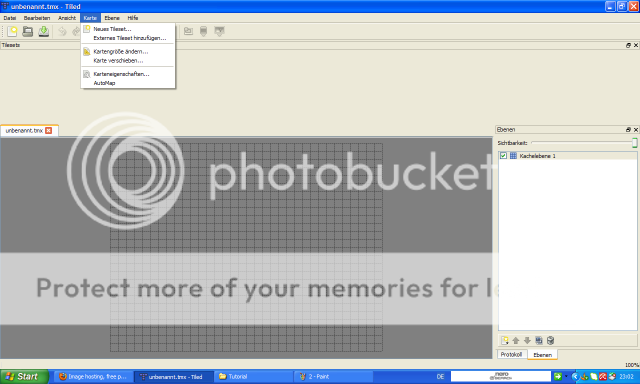Image resolution: width=640 pixels, height=384 pixels.
Task: Click the new map toolbar icon
Action: [x=12, y=31]
